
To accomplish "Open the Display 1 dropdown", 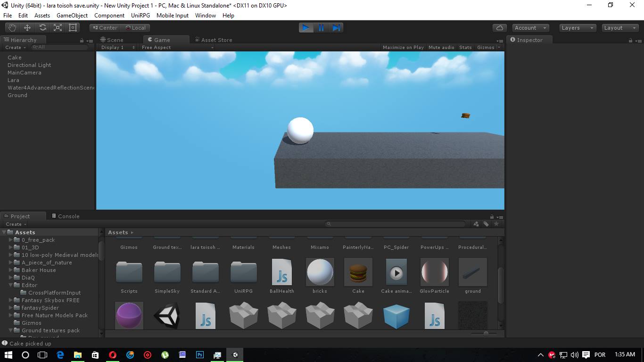I will pos(117,47).
